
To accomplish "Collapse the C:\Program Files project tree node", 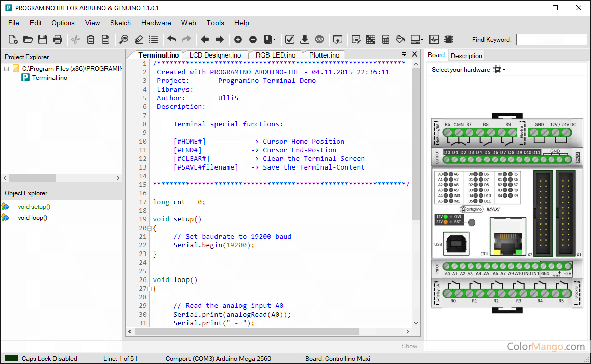I will tap(7, 69).
